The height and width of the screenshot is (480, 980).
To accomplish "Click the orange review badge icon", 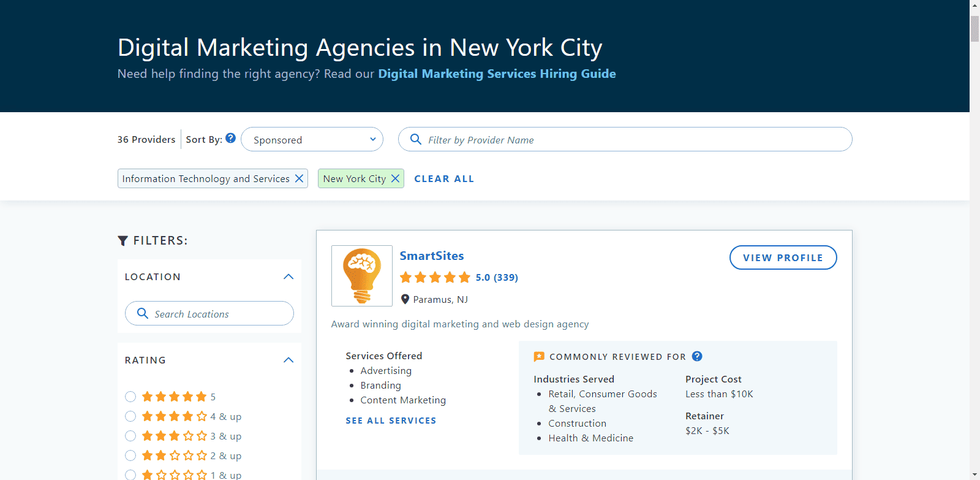I will point(539,356).
